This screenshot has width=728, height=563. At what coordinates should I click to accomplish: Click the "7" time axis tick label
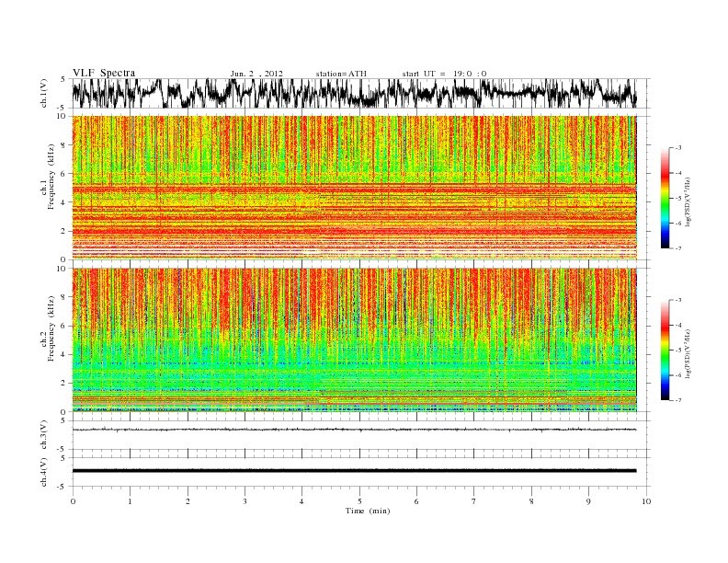coord(473,501)
